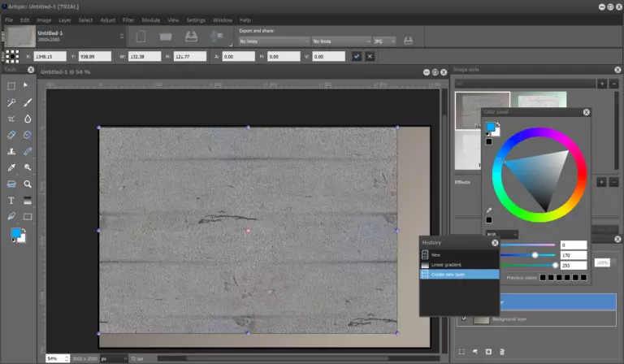624x364 pixels.
Task: Activate the Text tool
Action: tap(11, 200)
